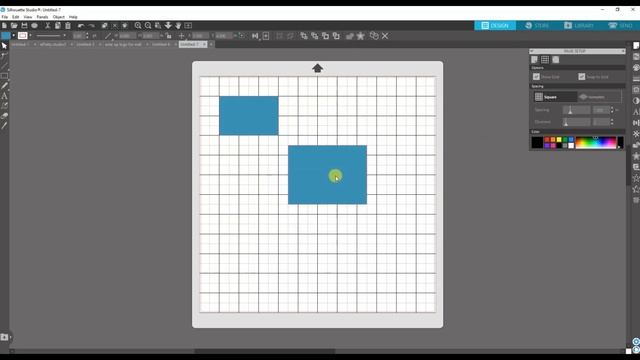Screen dimensions: 640x360
Task: Switch to the SEND tab
Action: click(x=620, y=26)
